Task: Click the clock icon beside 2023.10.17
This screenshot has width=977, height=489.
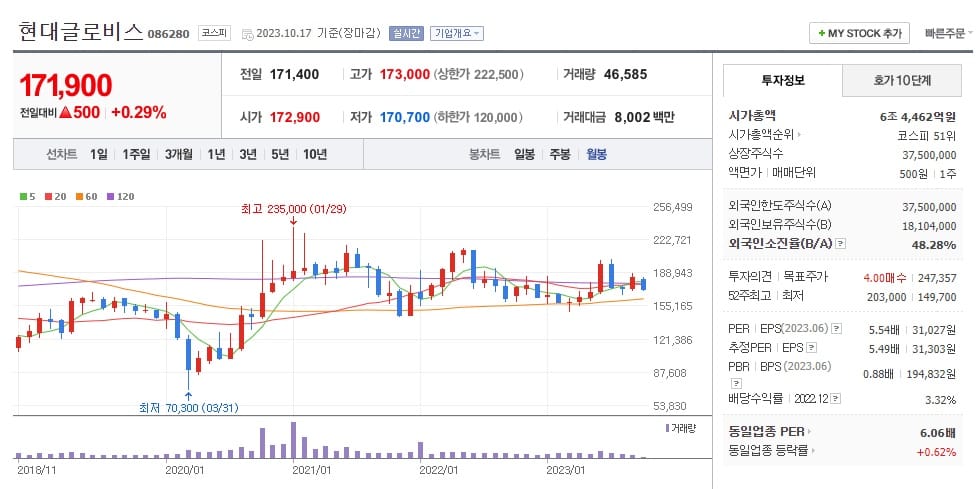Action: coord(247,34)
